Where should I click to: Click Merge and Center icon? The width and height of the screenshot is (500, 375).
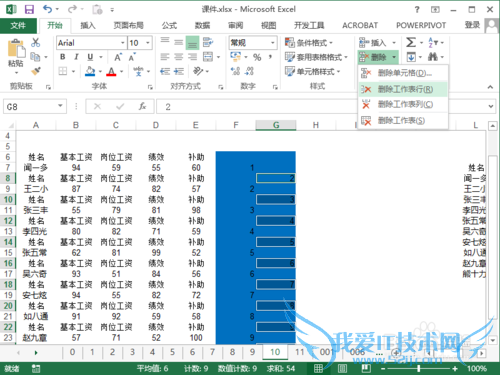(x=208, y=57)
